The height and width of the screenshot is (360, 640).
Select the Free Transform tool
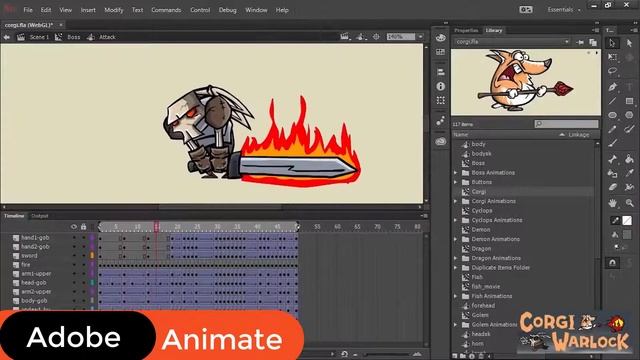click(x=612, y=57)
